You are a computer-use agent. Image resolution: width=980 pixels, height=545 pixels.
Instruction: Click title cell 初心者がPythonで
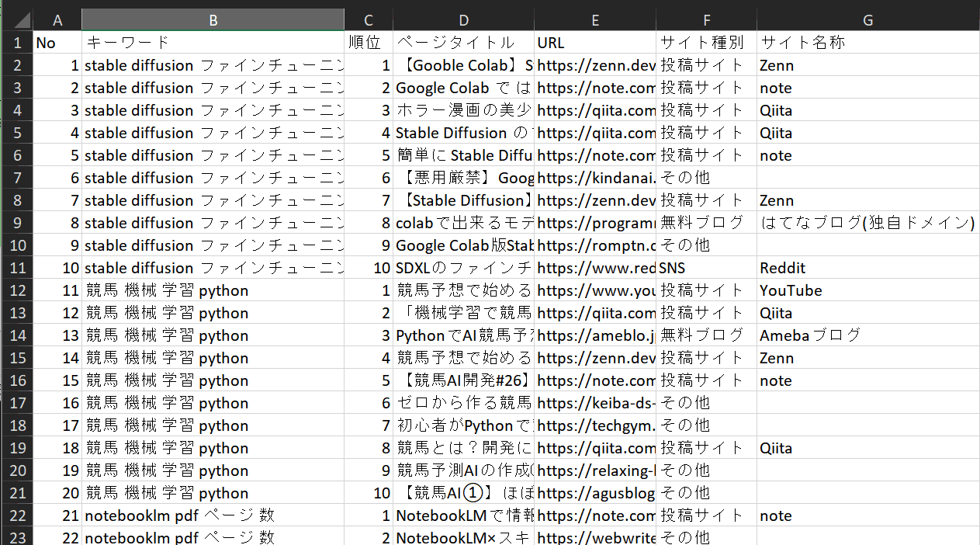[x=464, y=425]
